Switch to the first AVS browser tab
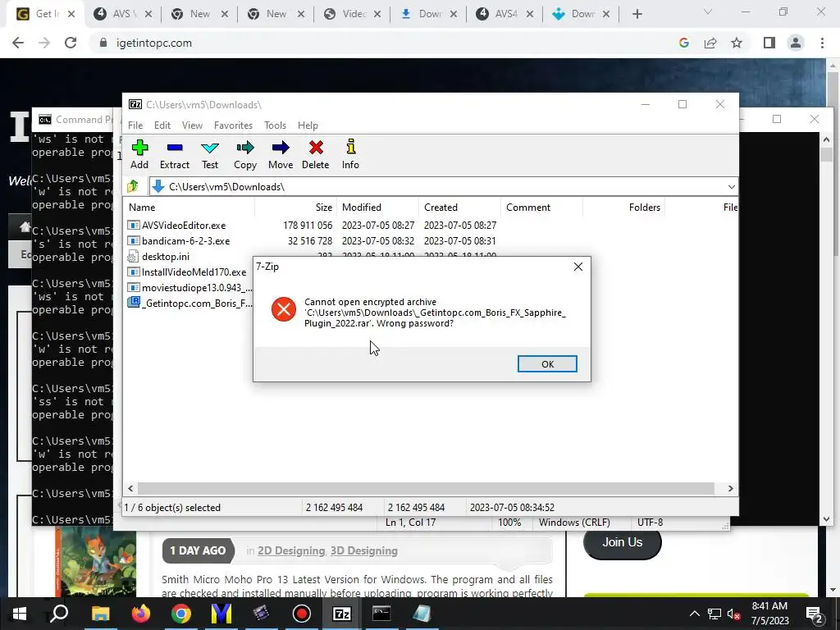 coord(122,14)
